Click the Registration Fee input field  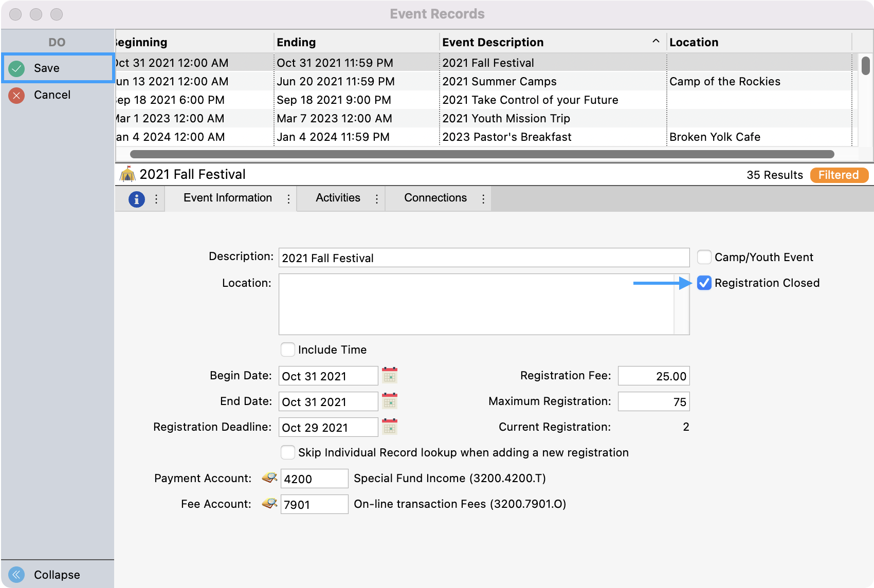(x=653, y=376)
